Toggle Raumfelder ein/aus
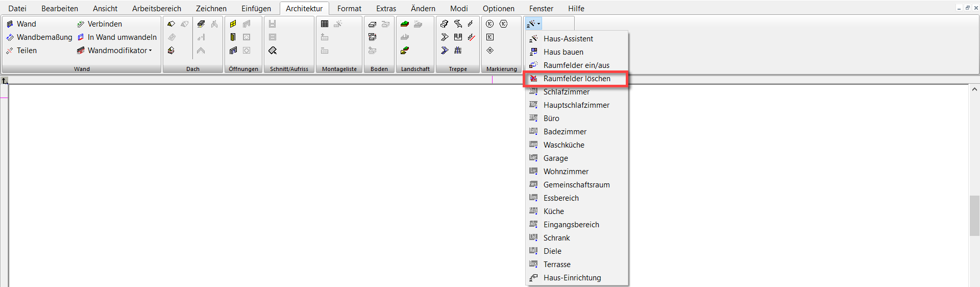 [x=577, y=65]
